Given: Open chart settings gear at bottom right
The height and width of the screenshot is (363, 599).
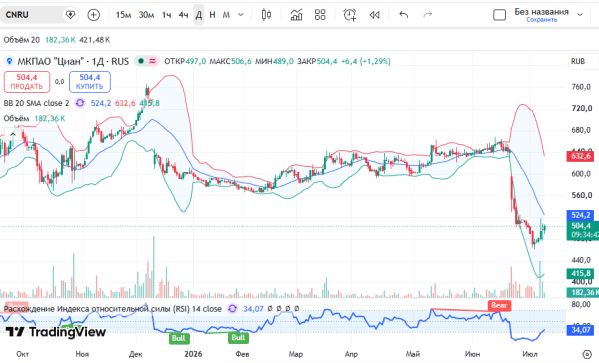Looking at the screenshot, I should 587,354.
